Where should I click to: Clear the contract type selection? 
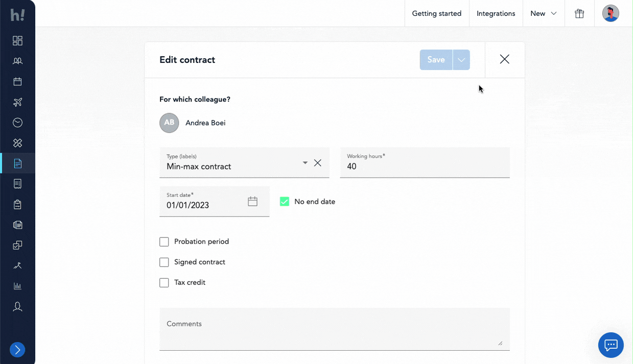318,163
